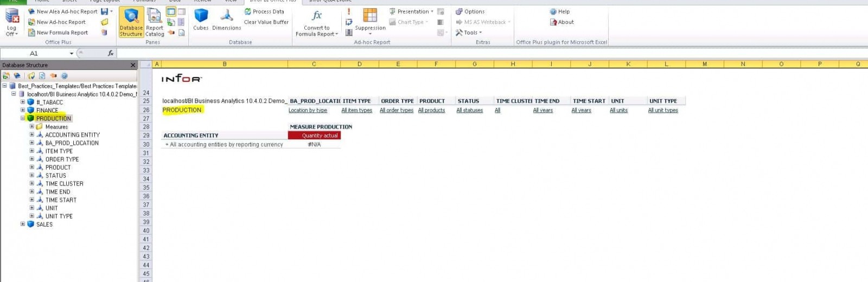Open the Convert to Formula Report dropdown
Viewport: 868px width, 282px height.
pyautogui.click(x=317, y=23)
